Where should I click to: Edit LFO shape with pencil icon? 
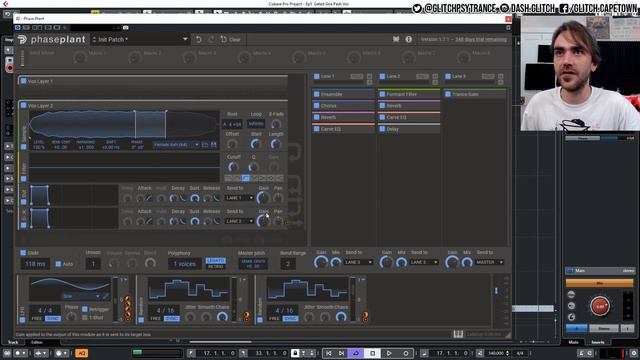pos(106,296)
